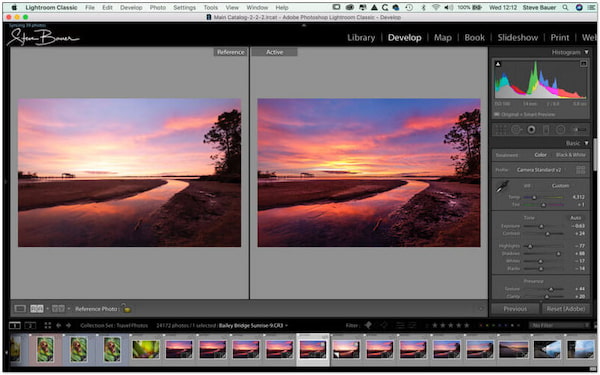This screenshot has height=375, width=600.
Task: Collapse the Histogram panel triangle
Action: click(586, 52)
